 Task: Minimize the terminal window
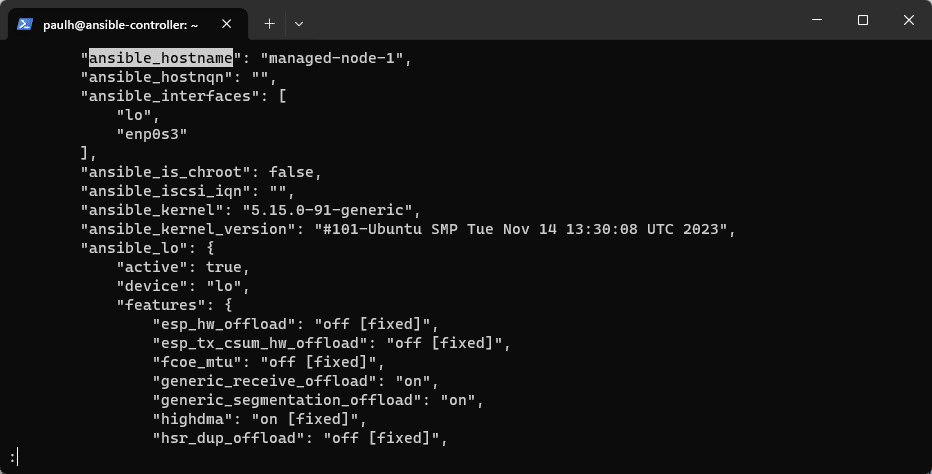(x=817, y=21)
